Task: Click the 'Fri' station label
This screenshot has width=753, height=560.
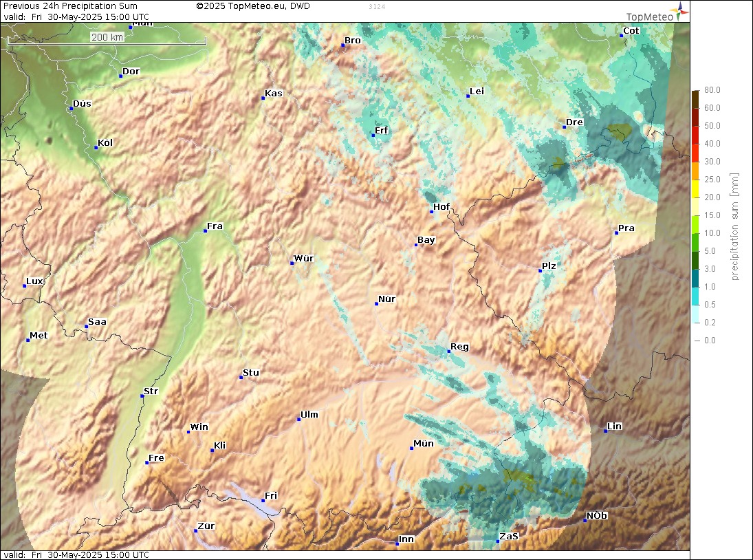Action: pos(271,495)
